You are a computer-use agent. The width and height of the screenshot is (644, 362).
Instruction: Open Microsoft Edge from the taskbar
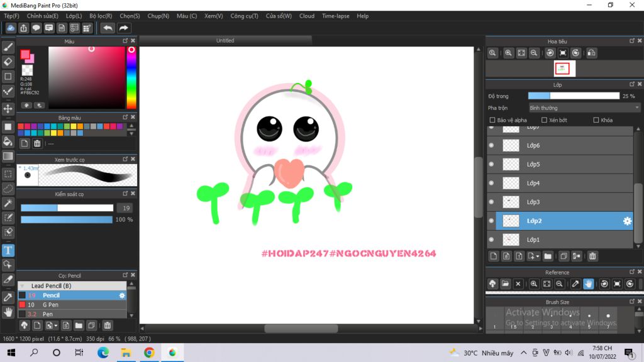tap(103, 353)
